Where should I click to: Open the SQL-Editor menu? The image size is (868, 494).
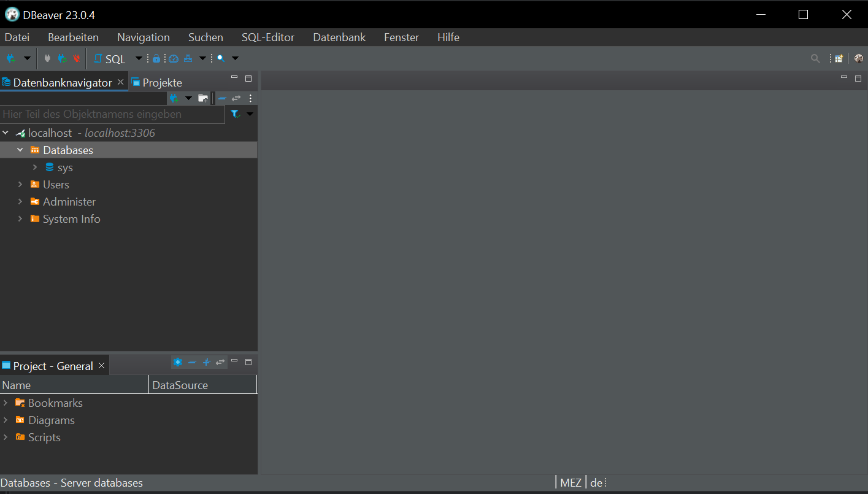[x=267, y=37]
